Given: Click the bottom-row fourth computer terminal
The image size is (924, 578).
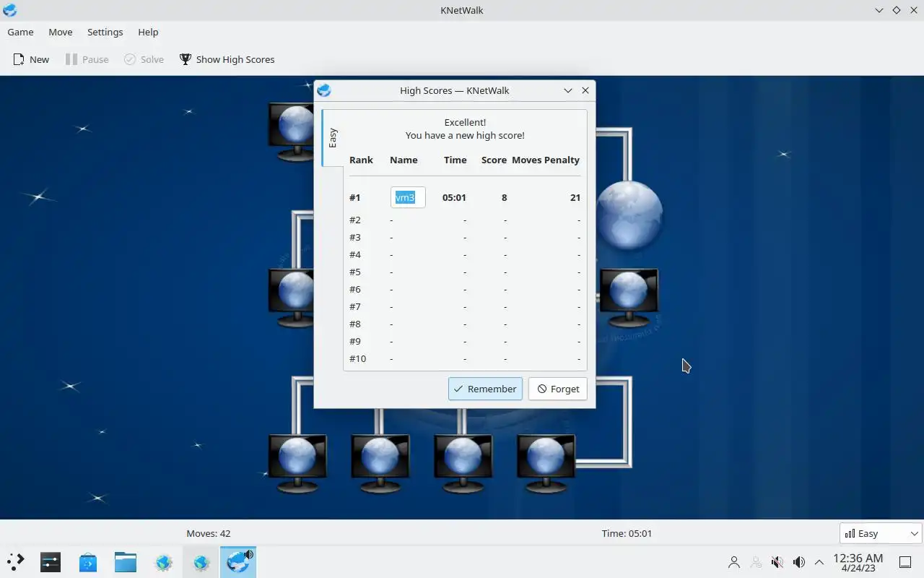Looking at the screenshot, I should tap(546, 464).
